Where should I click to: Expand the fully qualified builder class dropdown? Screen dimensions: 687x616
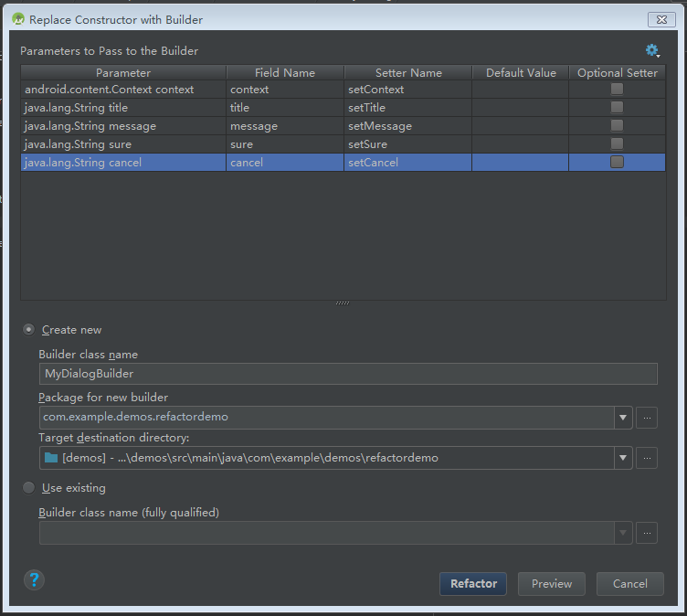[x=623, y=533]
